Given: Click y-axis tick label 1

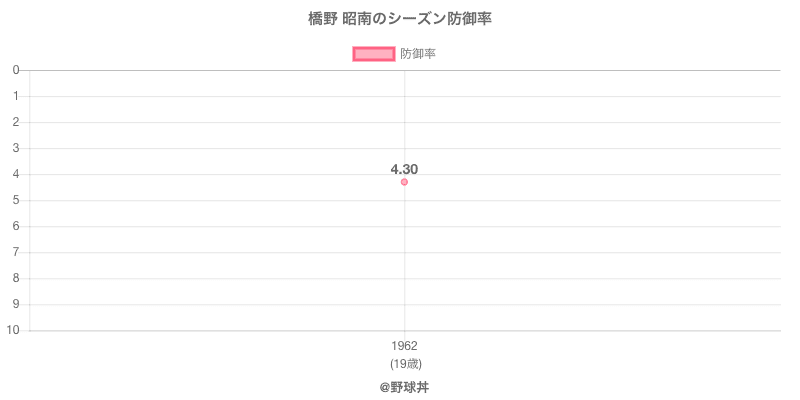Looking at the screenshot, I should pos(17,96).
